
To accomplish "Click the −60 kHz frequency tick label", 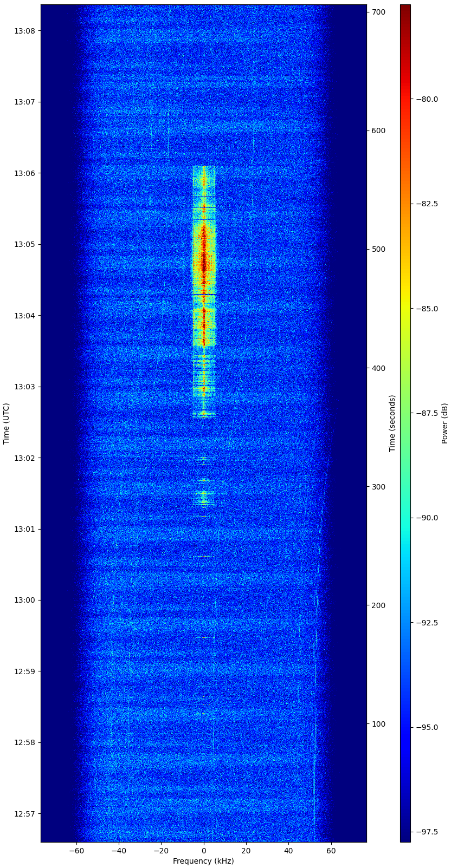I will [x=76, y=851].
